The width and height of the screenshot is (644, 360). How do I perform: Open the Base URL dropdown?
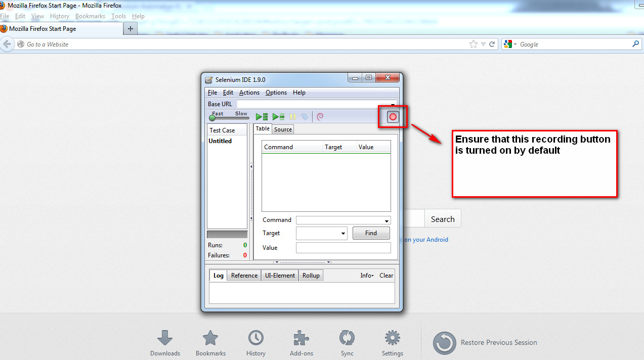[393, 104]
